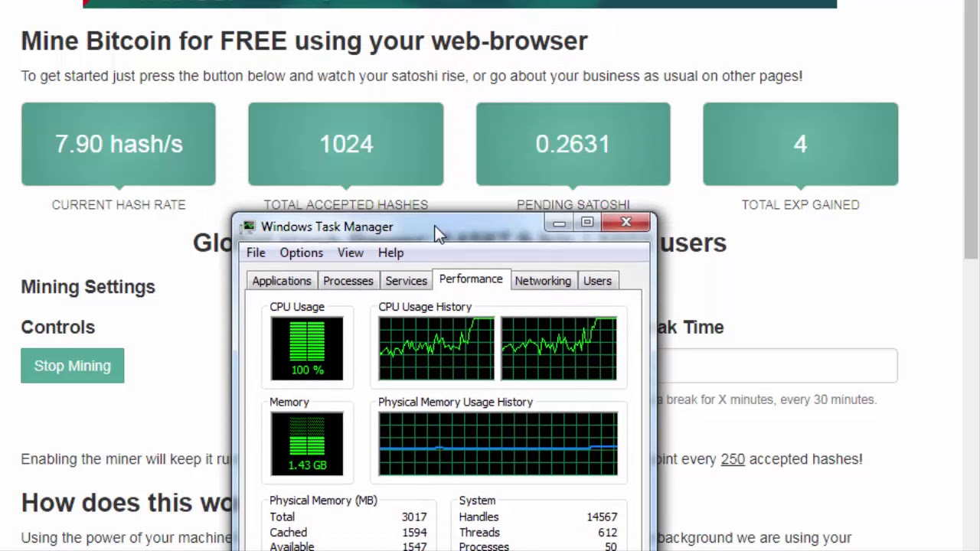Open the File menu in Task Manager
The width and height of the screenshot is (980, 551).
point(256,253)
